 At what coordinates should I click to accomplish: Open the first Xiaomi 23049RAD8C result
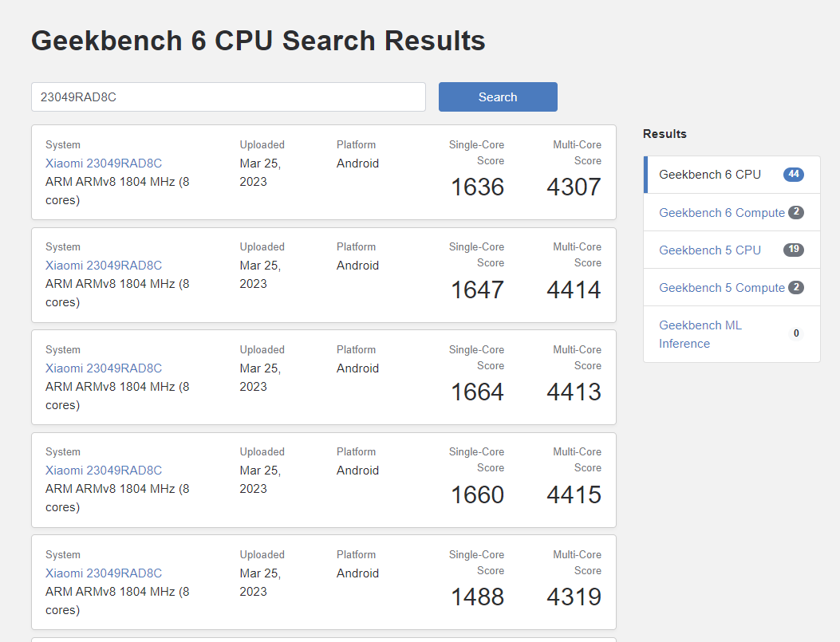pyautogui.click(x=103, y=163)
